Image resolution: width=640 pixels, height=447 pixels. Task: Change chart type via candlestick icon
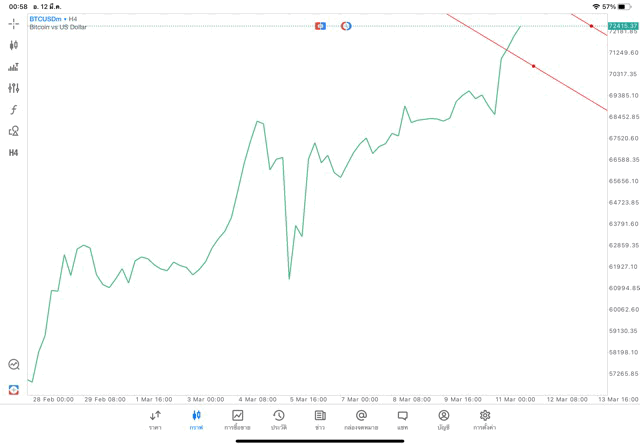13,45
